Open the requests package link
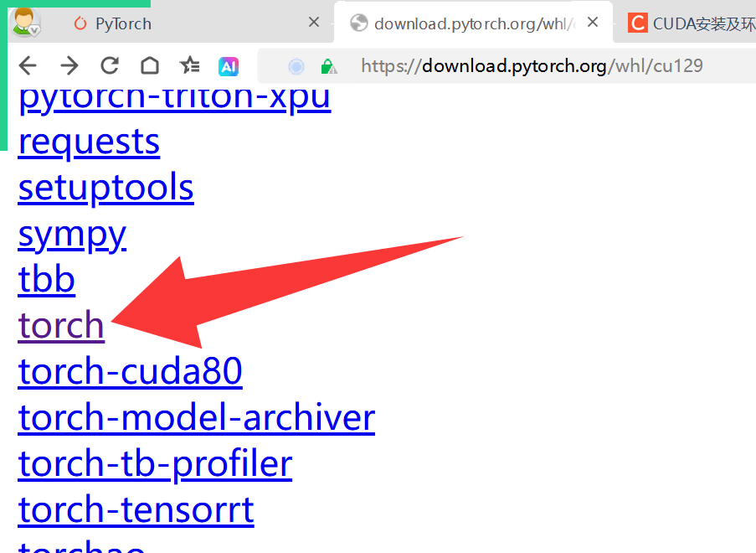 click(x=89, y=142)
